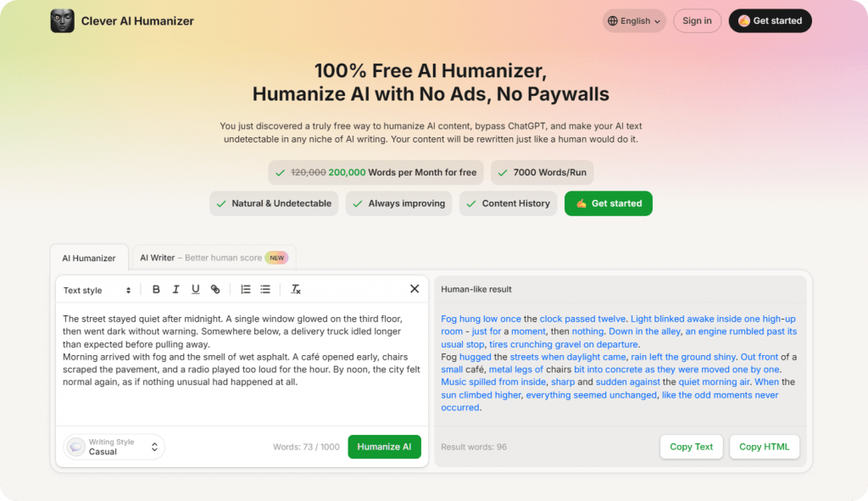The height and width of the screenshot is (501, 868).
Task: Click the Human-like result heading
Action: [x=476, y=289]
